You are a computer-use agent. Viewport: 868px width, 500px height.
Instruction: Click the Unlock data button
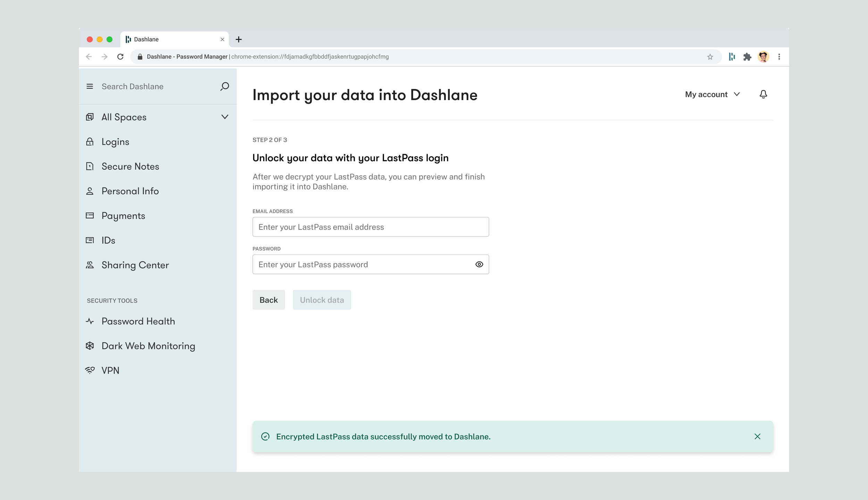coord(322,300)
